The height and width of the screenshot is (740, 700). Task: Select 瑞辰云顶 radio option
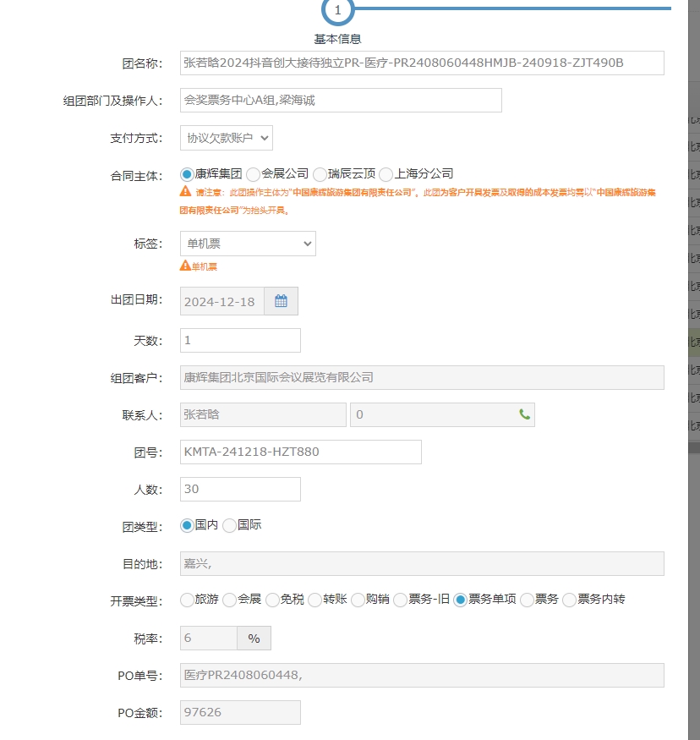point(320,174)
